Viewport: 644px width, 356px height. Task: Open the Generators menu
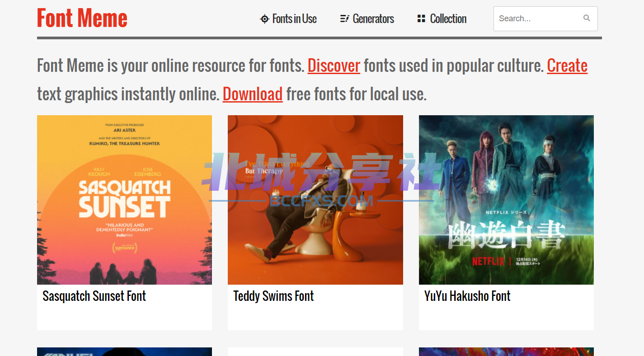click(373, 19)
